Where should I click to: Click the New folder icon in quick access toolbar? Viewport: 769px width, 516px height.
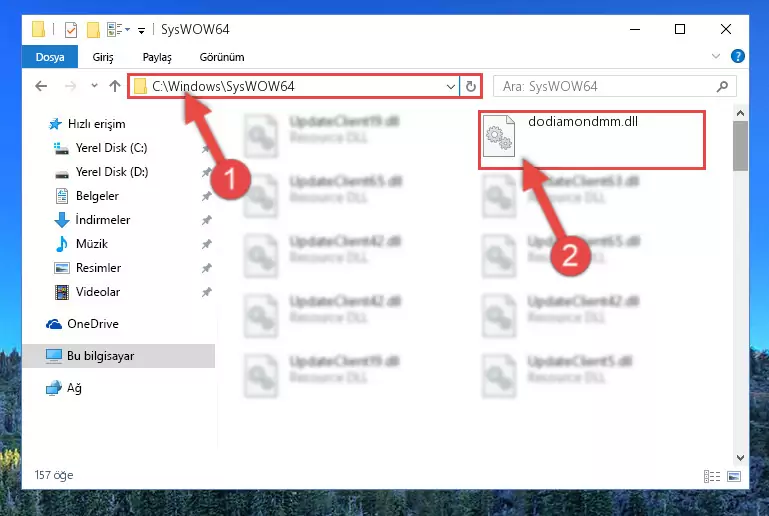93,30
